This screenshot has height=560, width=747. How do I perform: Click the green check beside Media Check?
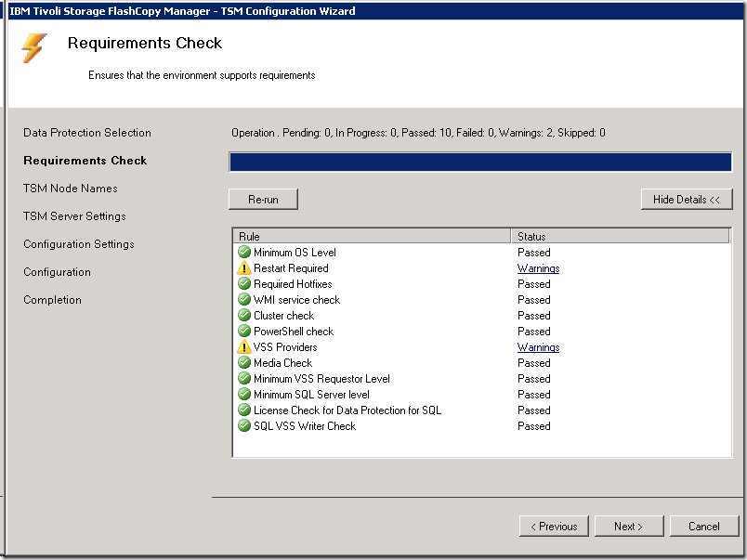[244, 363]
